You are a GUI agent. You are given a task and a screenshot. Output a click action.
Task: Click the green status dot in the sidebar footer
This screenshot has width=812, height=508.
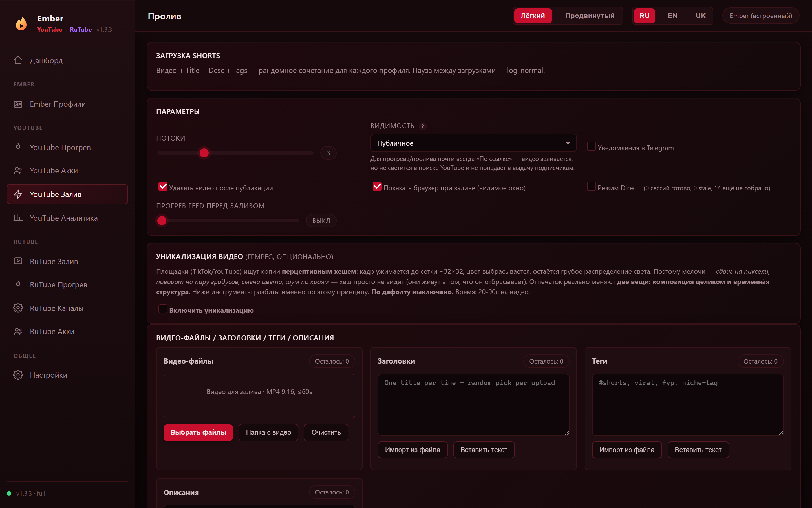pyautogui.click(x=9, y=493)
